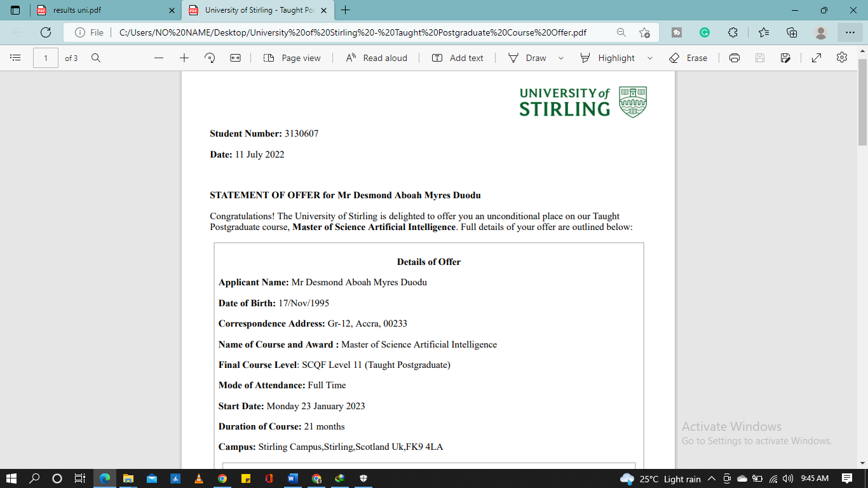This screenshot has height=488, width=868.
Task: Expand the Draw options dropdown arrow
Action: (561, 58)
